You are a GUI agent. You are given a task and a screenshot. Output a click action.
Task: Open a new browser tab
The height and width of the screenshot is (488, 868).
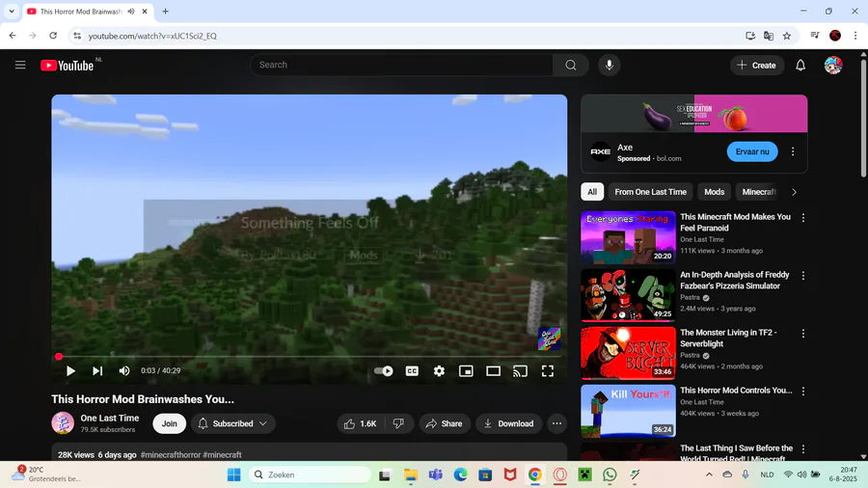pos(165,11)
